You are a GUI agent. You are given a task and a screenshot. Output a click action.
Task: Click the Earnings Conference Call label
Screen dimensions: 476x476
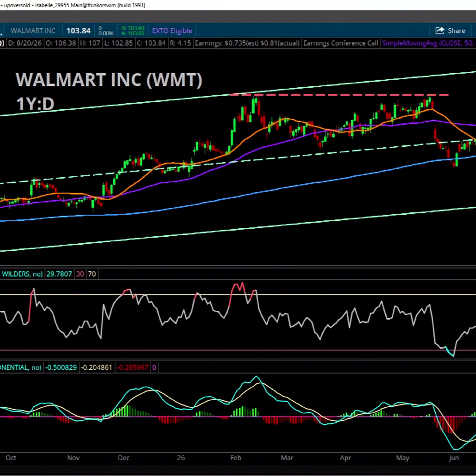(341, 43)
